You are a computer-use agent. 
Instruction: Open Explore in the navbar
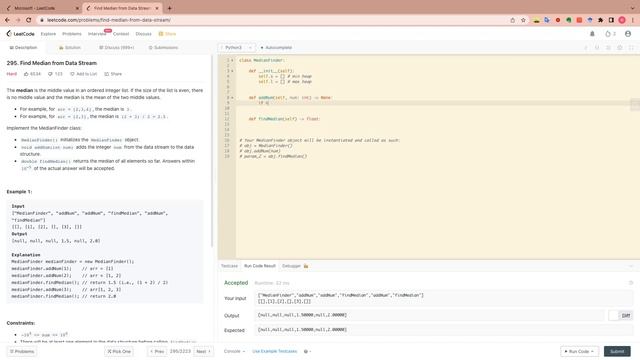[48, 34]
